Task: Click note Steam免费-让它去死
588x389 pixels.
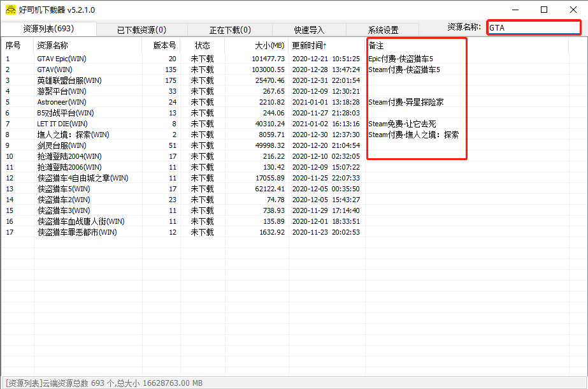Action: tap(402, 124)
